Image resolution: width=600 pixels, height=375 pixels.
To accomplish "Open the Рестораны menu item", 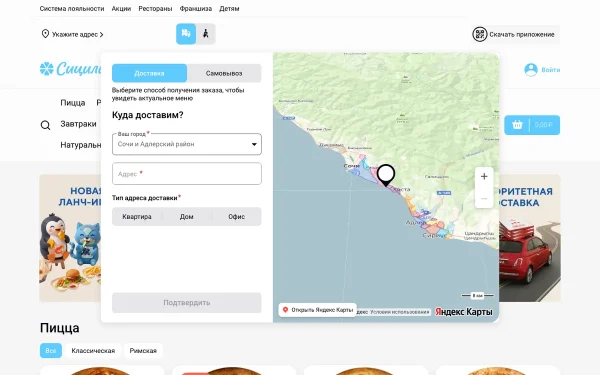I will (x=155, y=8).
